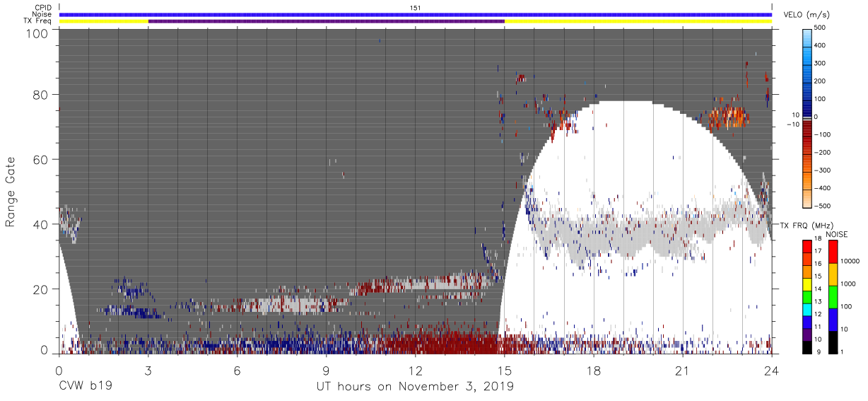The width and height of the screenshot is (868, 401).
Task: Click the 10000 label on NOISE legend
Action: pos(850,261)
